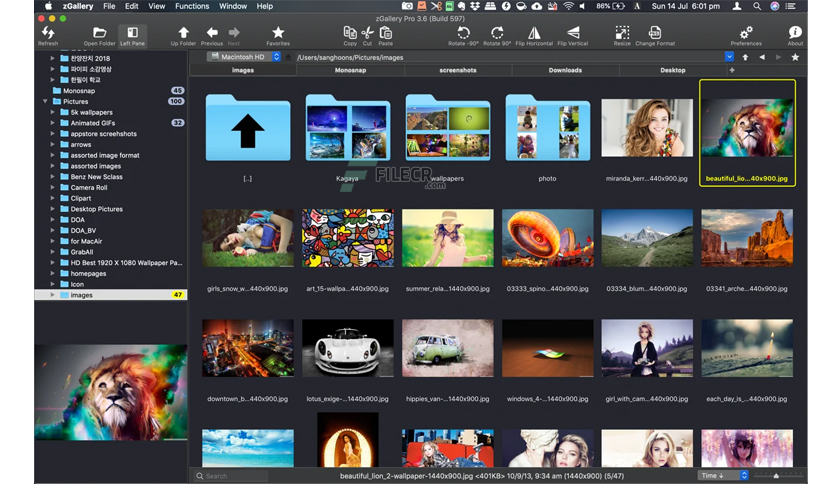The height and width of the screenshot is (484, 836).
Task: Flip the image vertically
Action: [x=573, y=36]
